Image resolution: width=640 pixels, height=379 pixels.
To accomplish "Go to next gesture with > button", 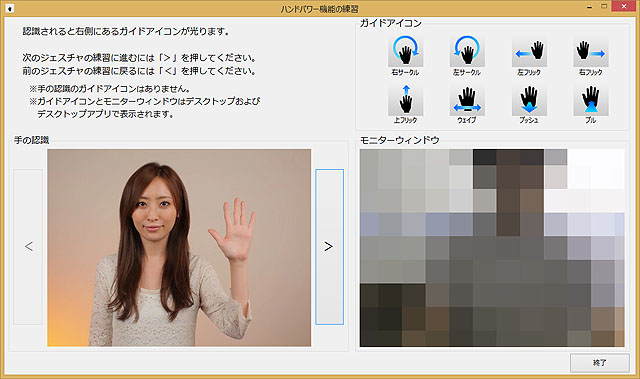I will (329, 247).
